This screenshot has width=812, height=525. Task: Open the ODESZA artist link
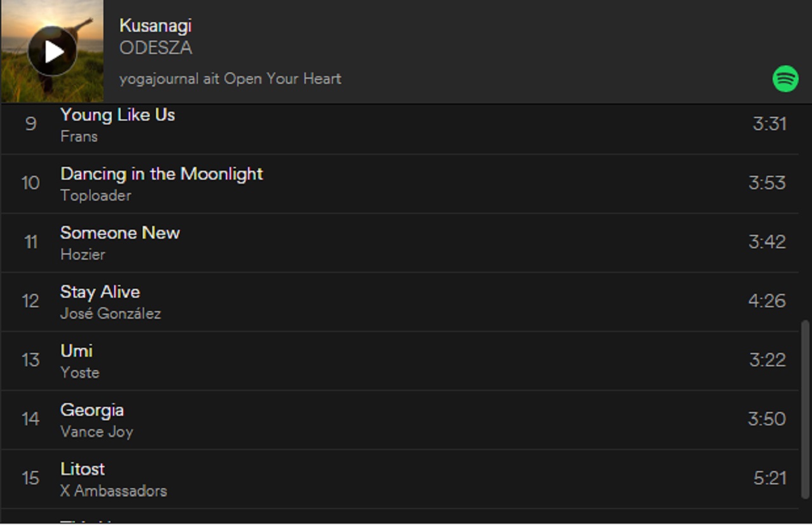155,48
